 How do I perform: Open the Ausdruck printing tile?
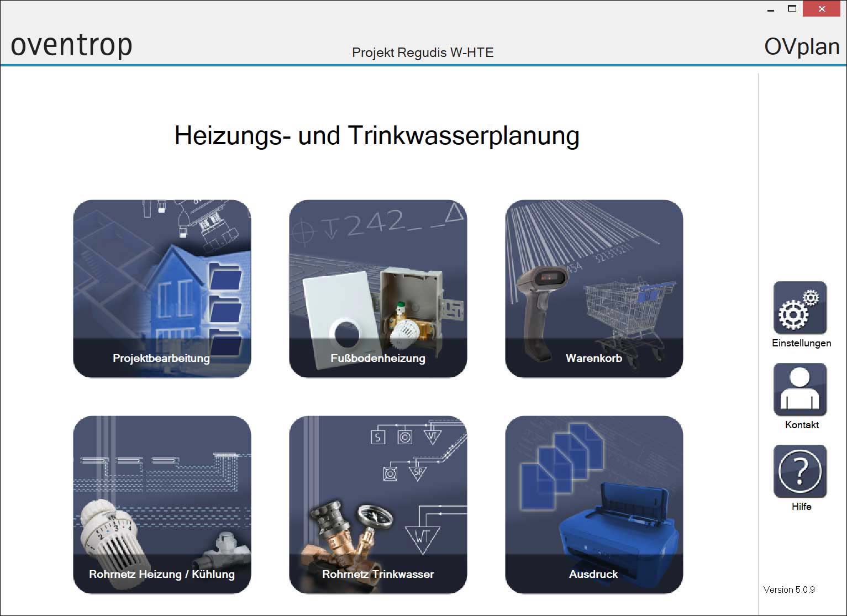tap(594, 505)
